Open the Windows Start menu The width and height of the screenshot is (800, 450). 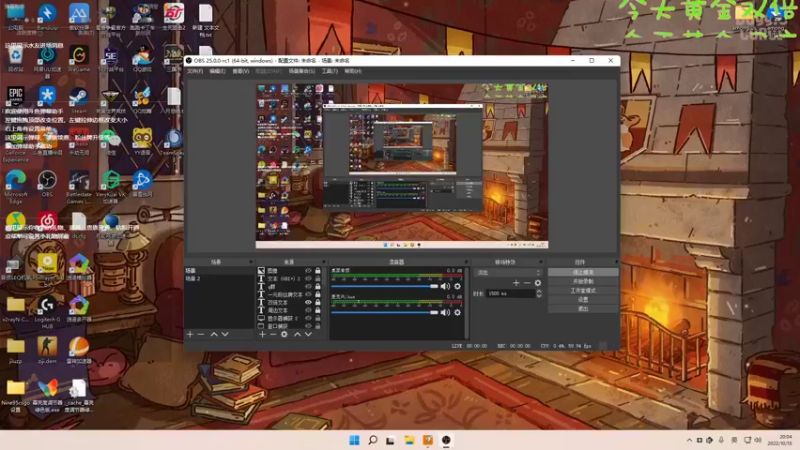(x=354, y=440)
